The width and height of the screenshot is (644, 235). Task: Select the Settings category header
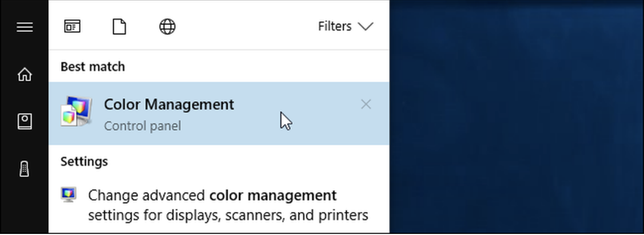84,161
